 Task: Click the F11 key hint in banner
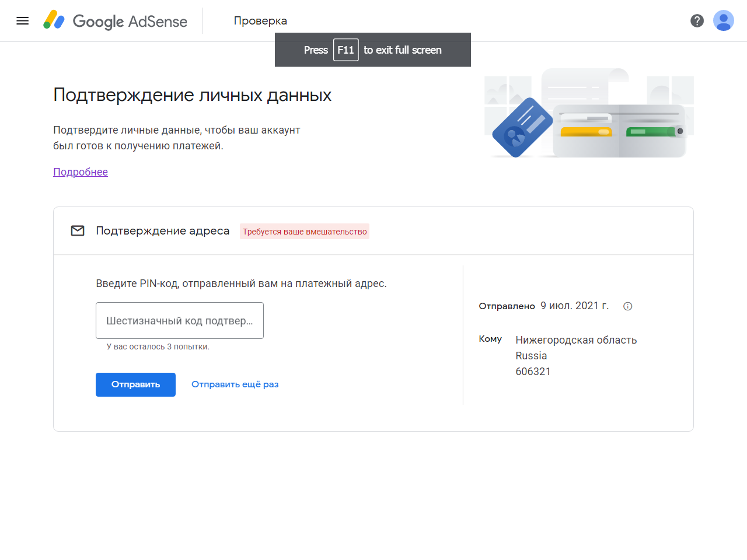pos(345,50)
